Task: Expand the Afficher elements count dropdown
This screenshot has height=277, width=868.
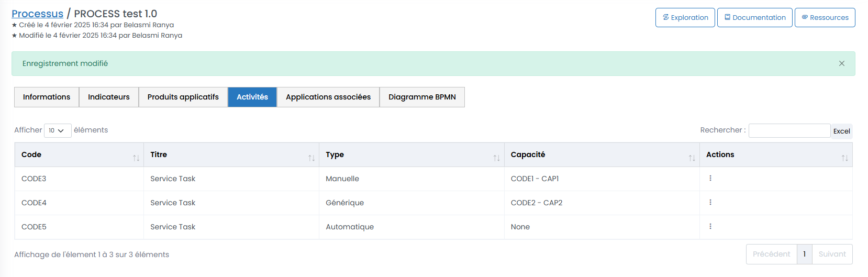Action: point(57,130)
